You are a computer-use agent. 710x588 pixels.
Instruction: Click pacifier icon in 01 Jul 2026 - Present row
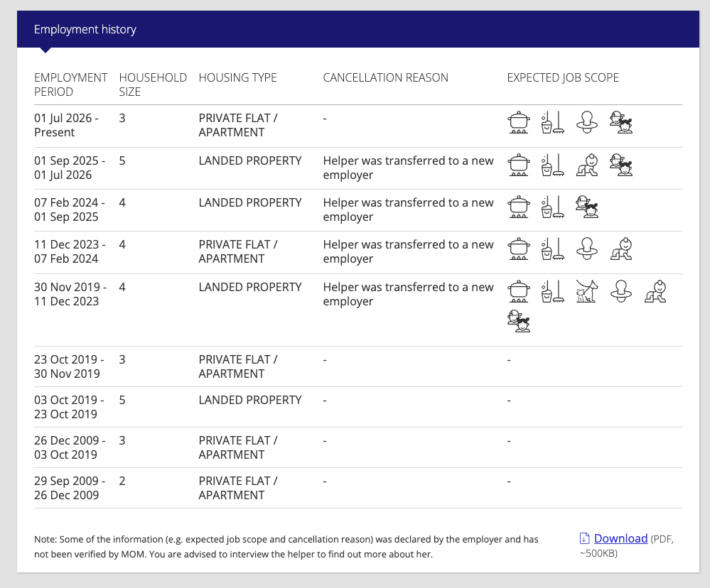(587, 123)
